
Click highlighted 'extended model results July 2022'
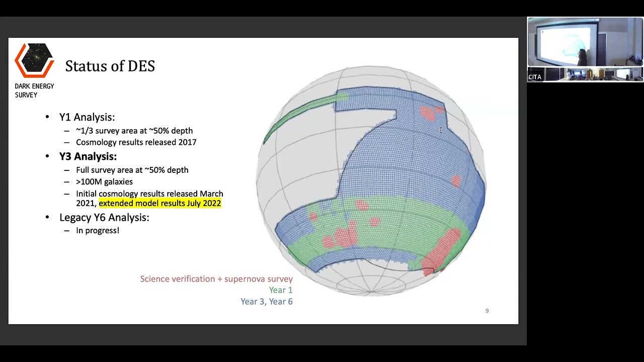pyautogui.click(x=160, y=203)
